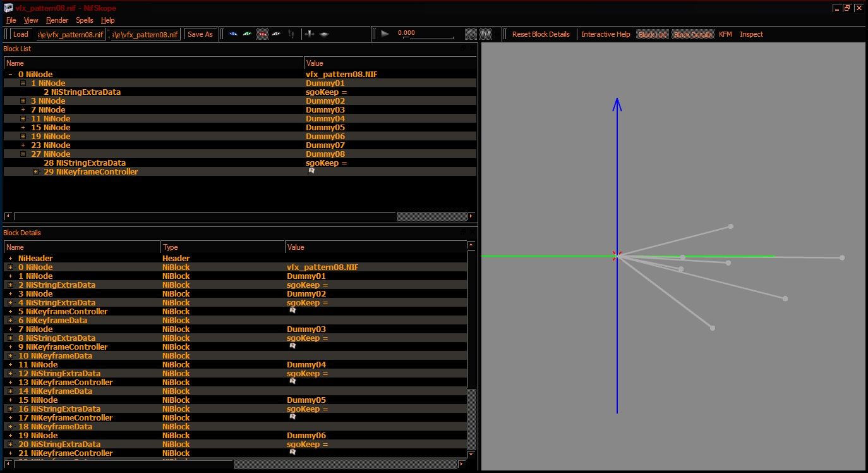Select the Side view icon
The image size is (868, 473).
pyautogui.click(x=262, y=34)
